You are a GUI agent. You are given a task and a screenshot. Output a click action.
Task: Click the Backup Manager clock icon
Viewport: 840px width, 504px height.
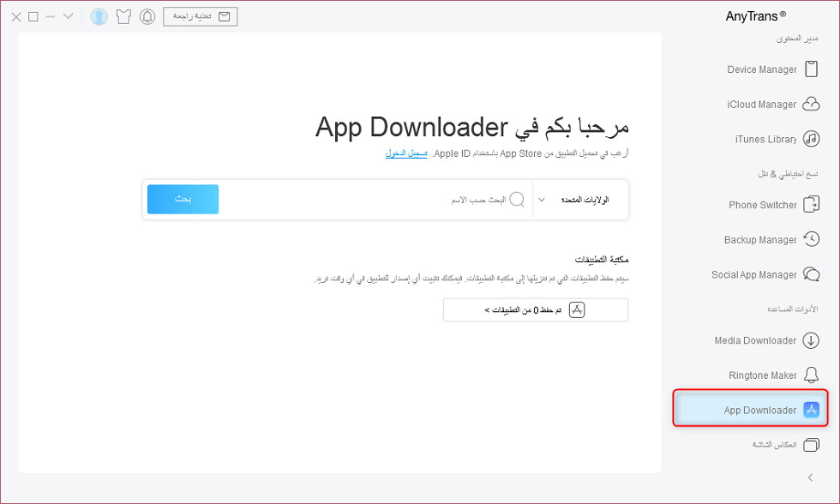click(811, 239)
